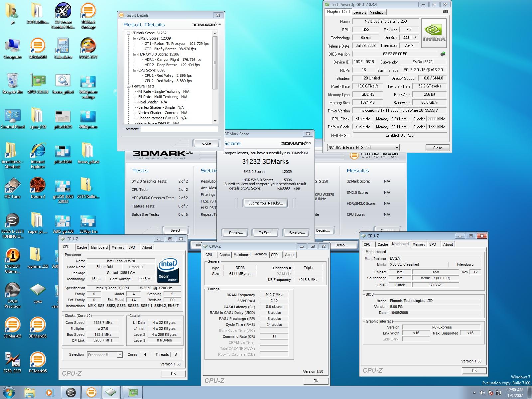The height and width of the screenshot is (399, 532).
Task: Open the SPD tab in CPU-Z Memory window
Action: pos(274,255)
